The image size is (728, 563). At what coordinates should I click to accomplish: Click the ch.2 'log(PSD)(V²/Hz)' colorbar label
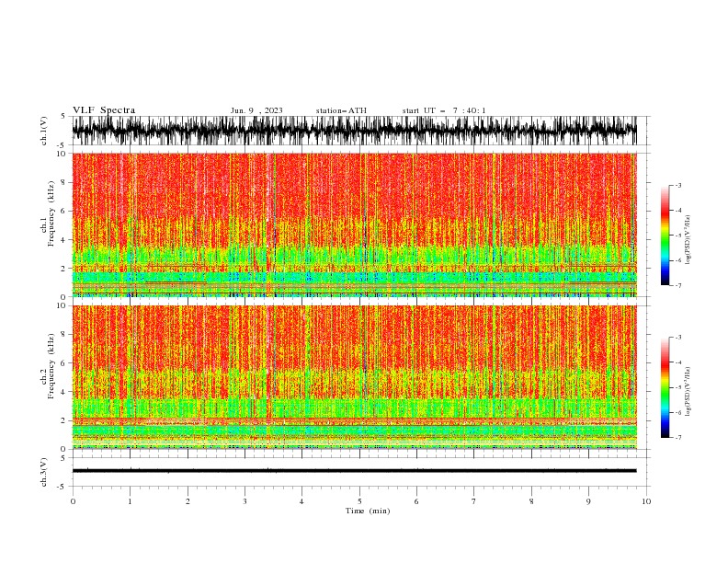pos(688,392)
